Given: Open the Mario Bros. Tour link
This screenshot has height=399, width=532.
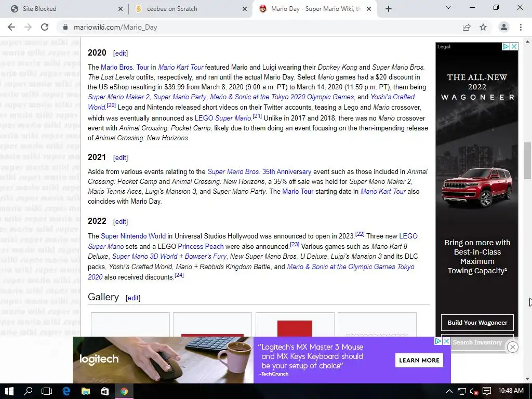Looking at the screenshot, I should point(125,67).
